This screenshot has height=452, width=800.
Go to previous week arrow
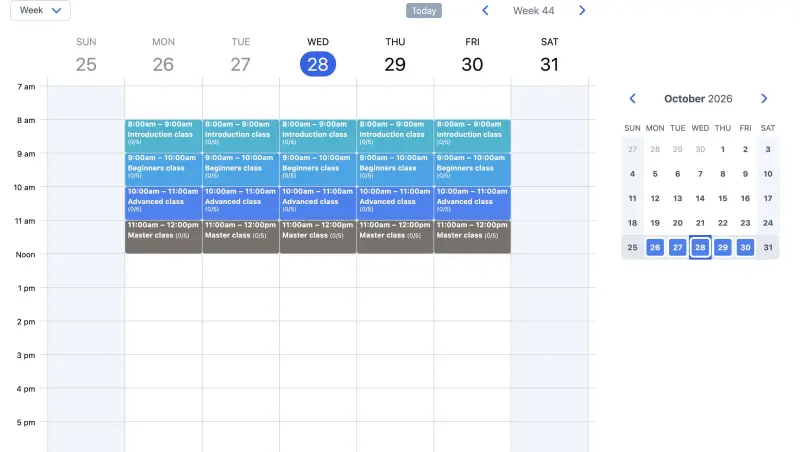(x=485, y=10)
